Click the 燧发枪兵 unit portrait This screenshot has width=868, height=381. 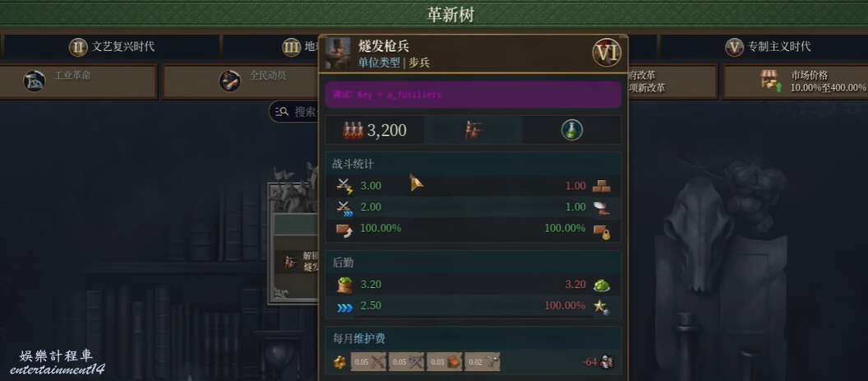click(338, 53)
